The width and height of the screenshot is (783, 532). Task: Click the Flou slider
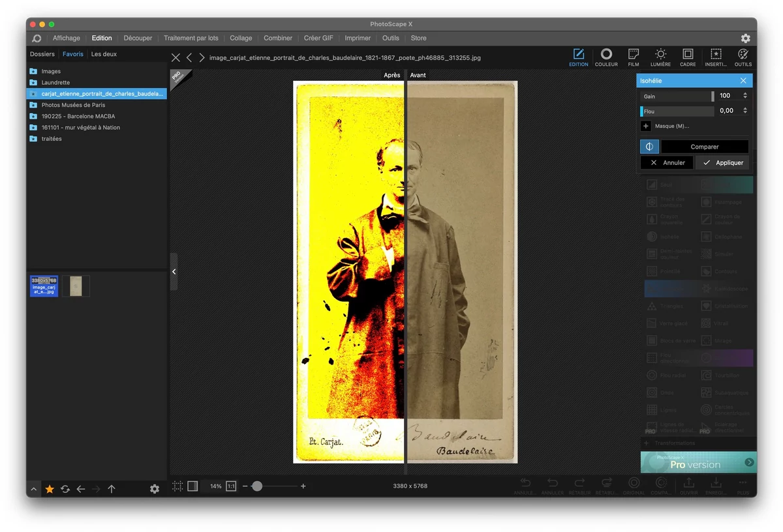coord(677,111)
